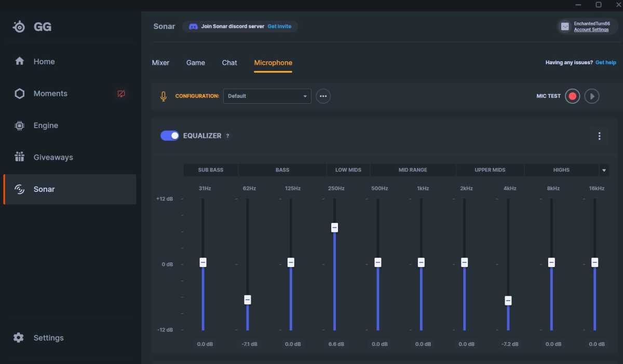Open the Engine chip icon
The width and height of the screenshot is (623, 364).
(20, 125)
